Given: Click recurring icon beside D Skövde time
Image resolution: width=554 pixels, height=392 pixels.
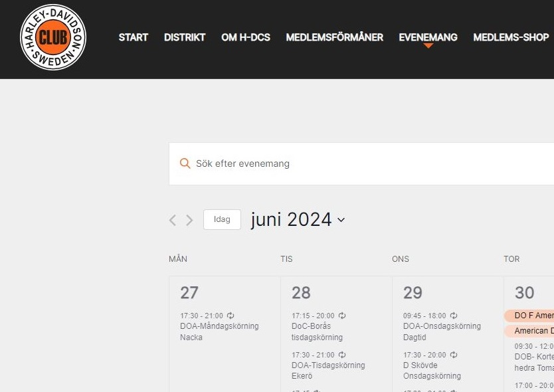Looking at the screenshot, I should click(x=454, y=355).
